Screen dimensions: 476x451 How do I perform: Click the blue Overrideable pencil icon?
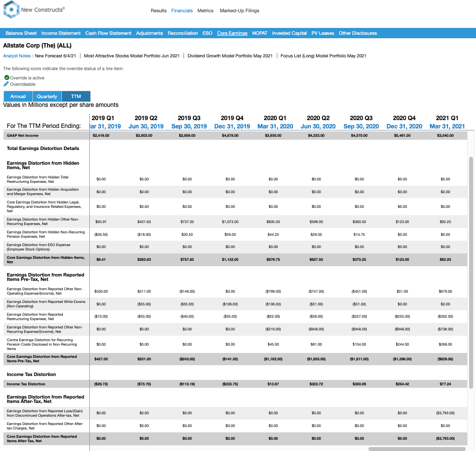[6, 84]
